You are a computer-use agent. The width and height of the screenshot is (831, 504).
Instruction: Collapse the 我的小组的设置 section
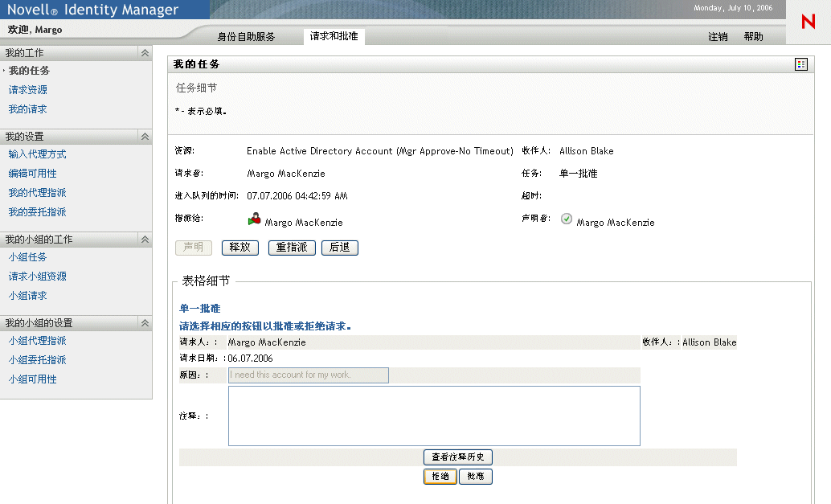(x=145, y=323)
